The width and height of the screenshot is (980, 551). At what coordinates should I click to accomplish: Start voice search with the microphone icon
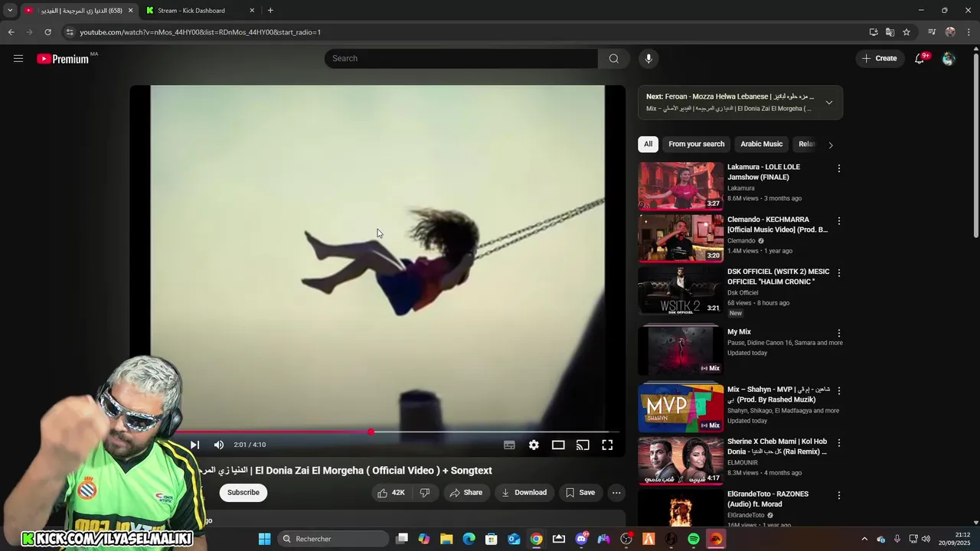tap(648, 58)
